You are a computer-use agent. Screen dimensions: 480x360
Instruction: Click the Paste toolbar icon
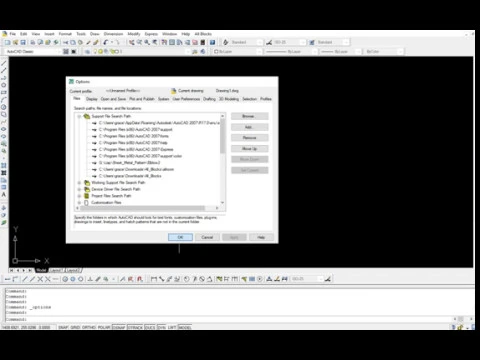[x=80, y=42]
